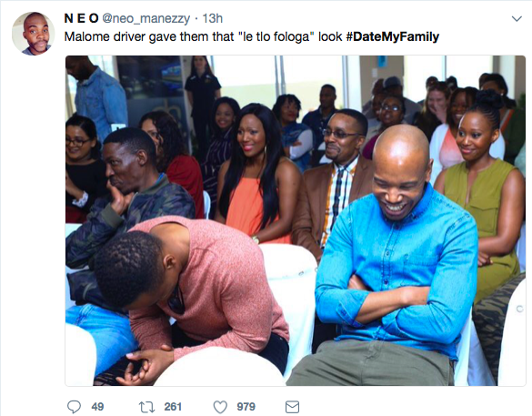Click the 261 retweets count
Image resolution: width=532 pixels, height=416 pixels.
(x=173, y=407)
